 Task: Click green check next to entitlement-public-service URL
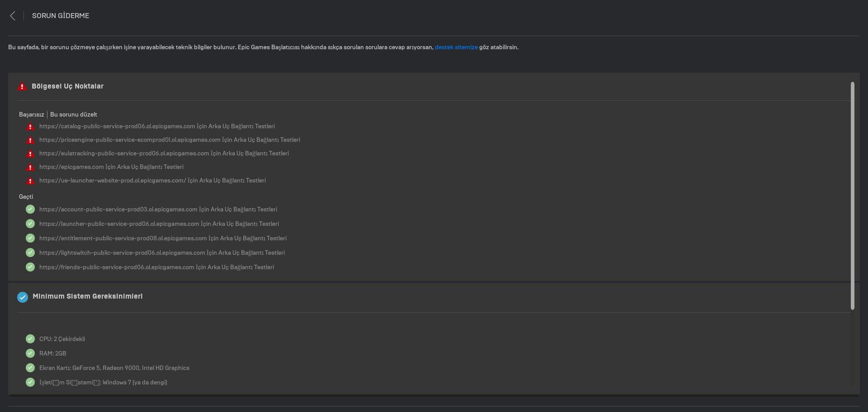[30, 238]
